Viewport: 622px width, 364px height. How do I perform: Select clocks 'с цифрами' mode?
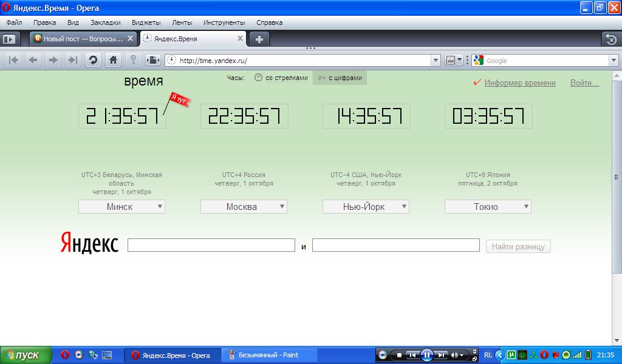[x=340, y=78]
